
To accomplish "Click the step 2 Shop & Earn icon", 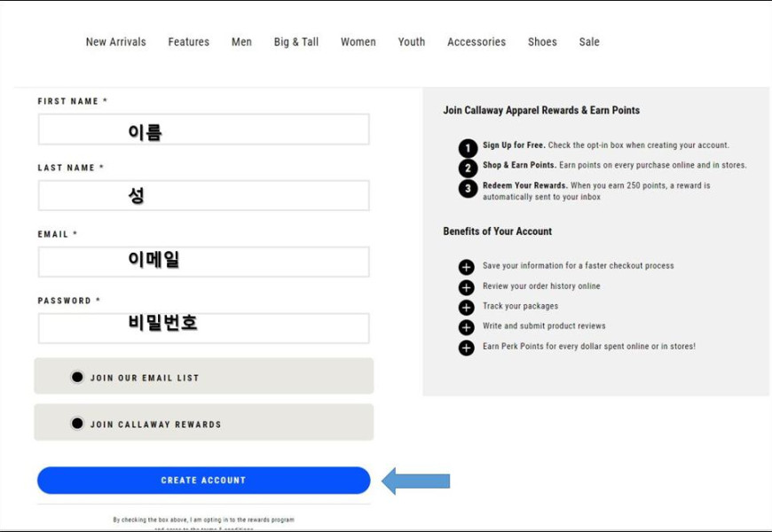I will click(468, 168).
